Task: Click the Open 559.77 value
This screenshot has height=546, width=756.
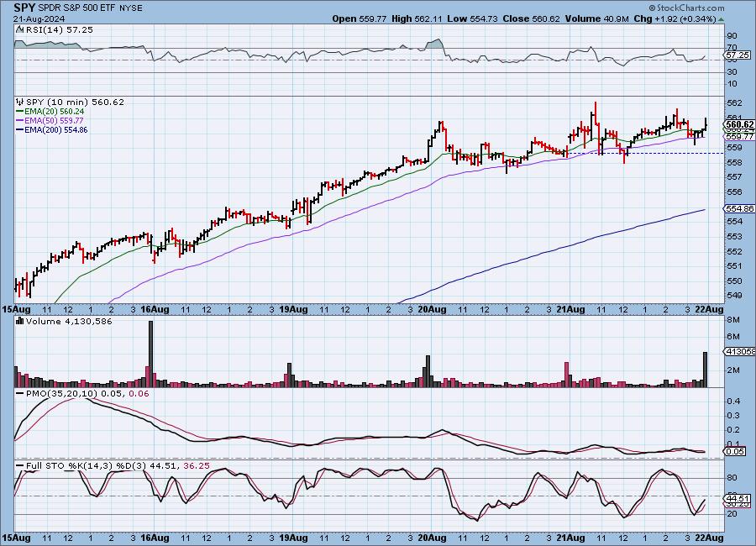Action: point(360,18)
